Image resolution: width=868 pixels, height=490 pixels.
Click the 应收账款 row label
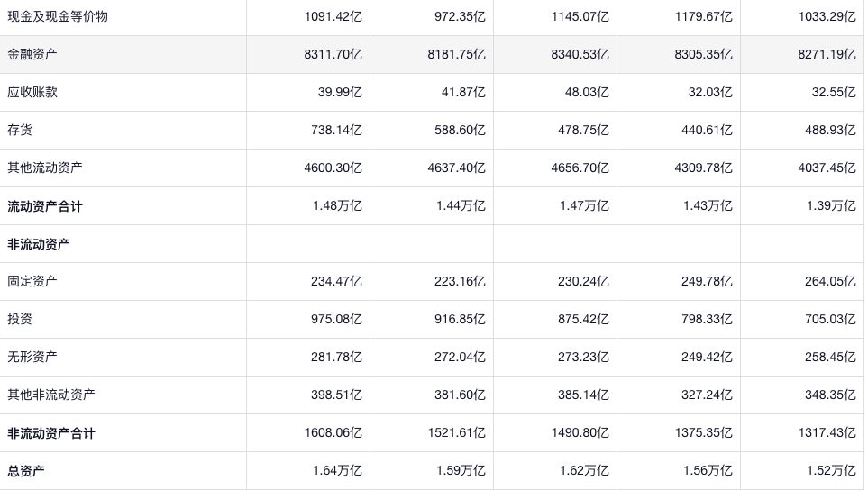[x=32, y=92]
